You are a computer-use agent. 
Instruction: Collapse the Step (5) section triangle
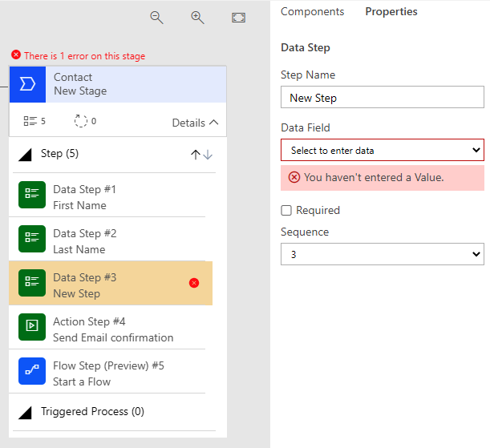(x=25, y=155)
